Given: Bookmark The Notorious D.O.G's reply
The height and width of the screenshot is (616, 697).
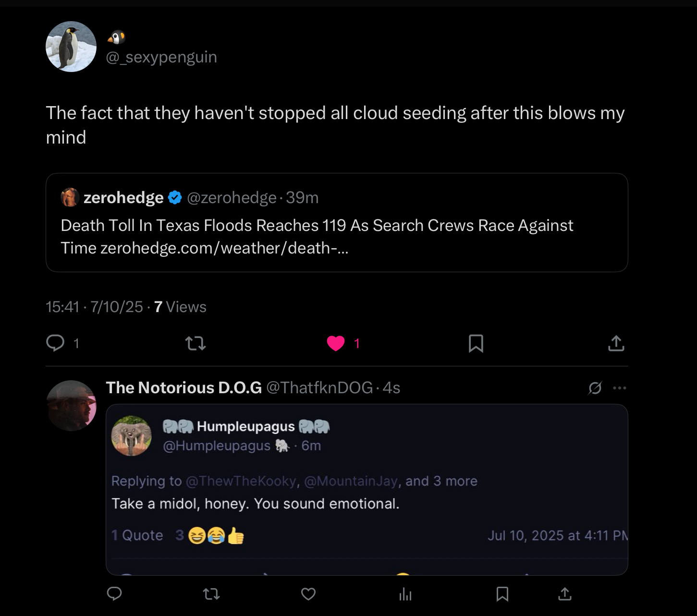Looking at the screenshot, I should click(502, 594).
